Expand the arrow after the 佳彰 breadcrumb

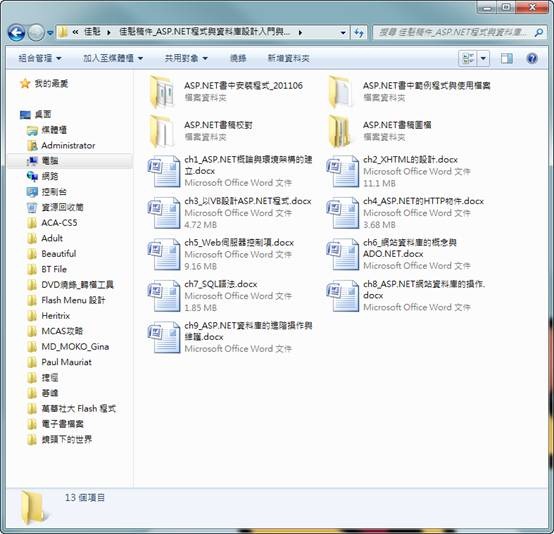click(x=108, y=33)
